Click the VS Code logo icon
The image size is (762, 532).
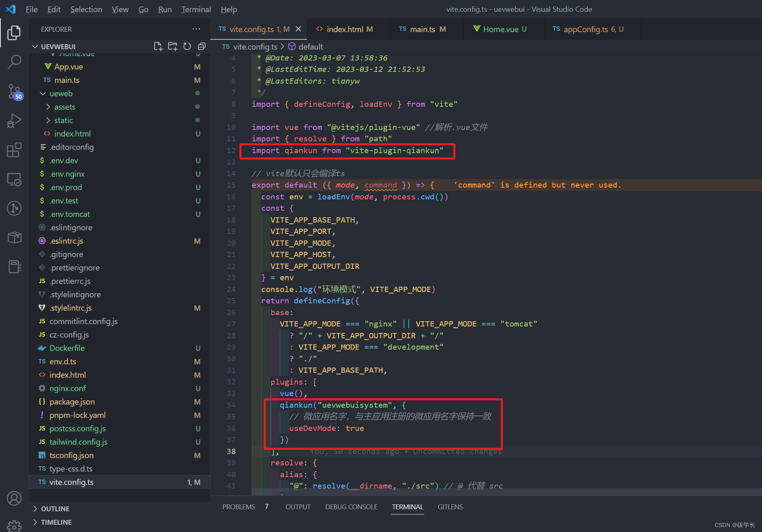(x=11, y=9)
